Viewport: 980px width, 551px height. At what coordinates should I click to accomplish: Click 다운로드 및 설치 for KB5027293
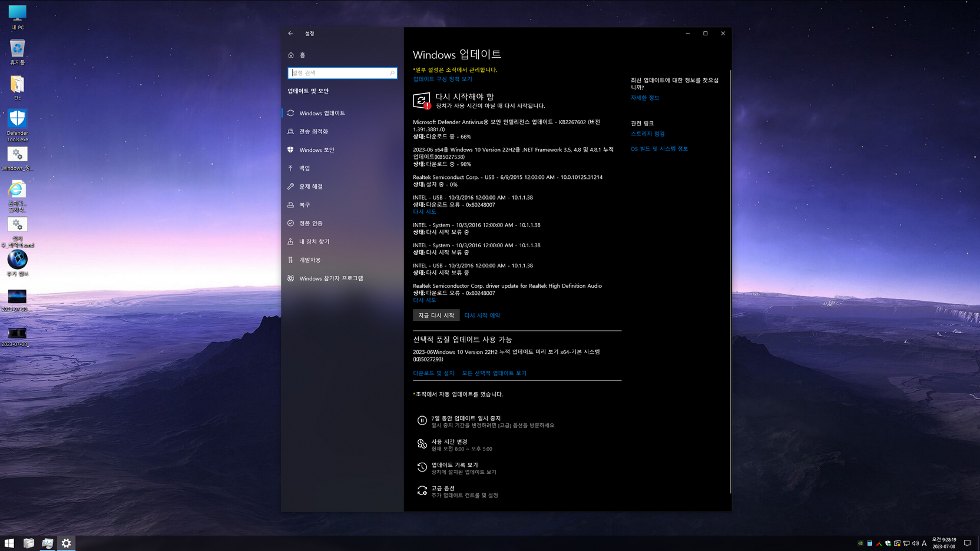tap(433, 373)
